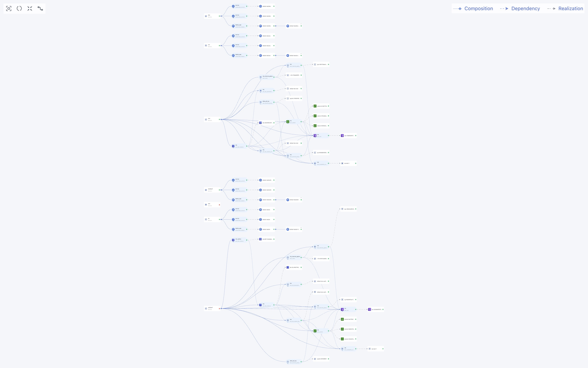Screen dimensions: 588x368
Task: Select rds_internet_gateway aws_route node in upper graph
Action: (266, 77)
